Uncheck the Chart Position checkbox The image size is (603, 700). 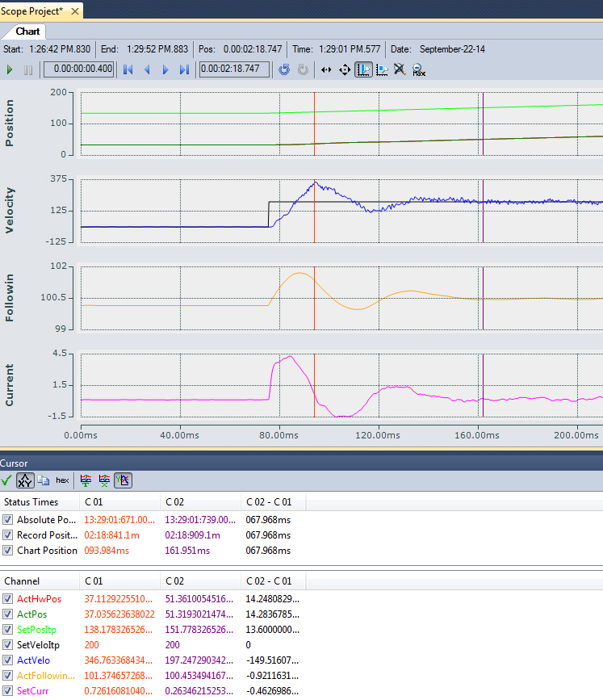pos(7,551)
